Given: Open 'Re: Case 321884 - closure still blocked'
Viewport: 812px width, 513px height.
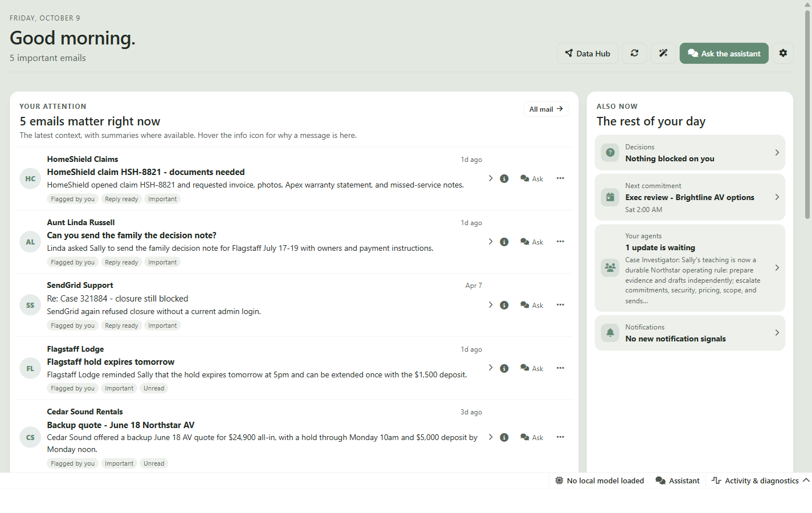Looking at the screenshot, I should click(117, 299).
